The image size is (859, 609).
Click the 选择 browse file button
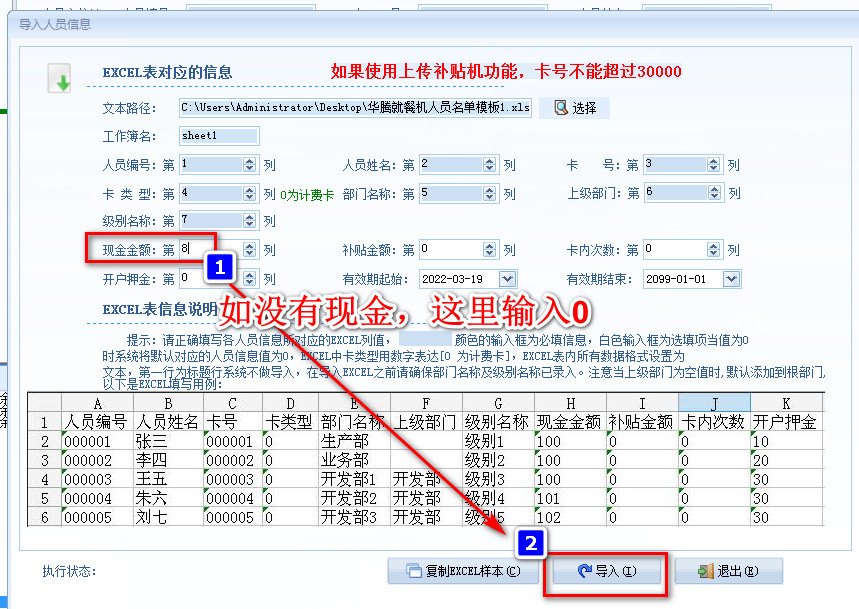point(574,108)
